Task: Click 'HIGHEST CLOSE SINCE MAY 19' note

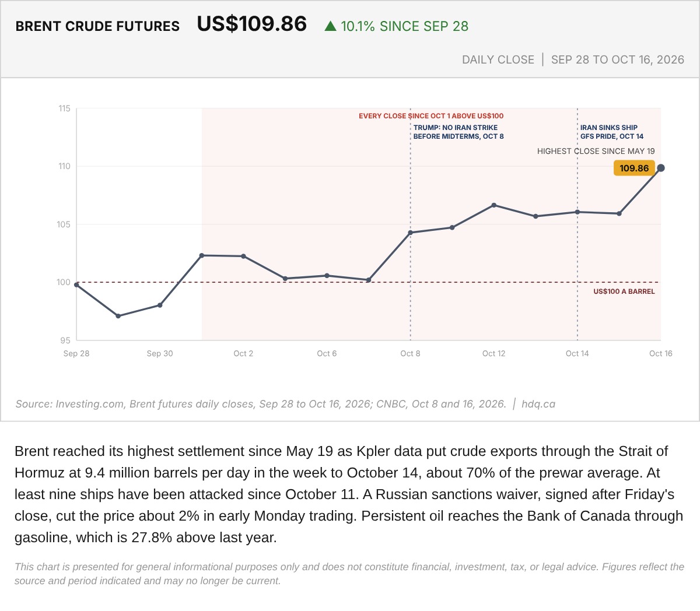Action: (596, 151)
